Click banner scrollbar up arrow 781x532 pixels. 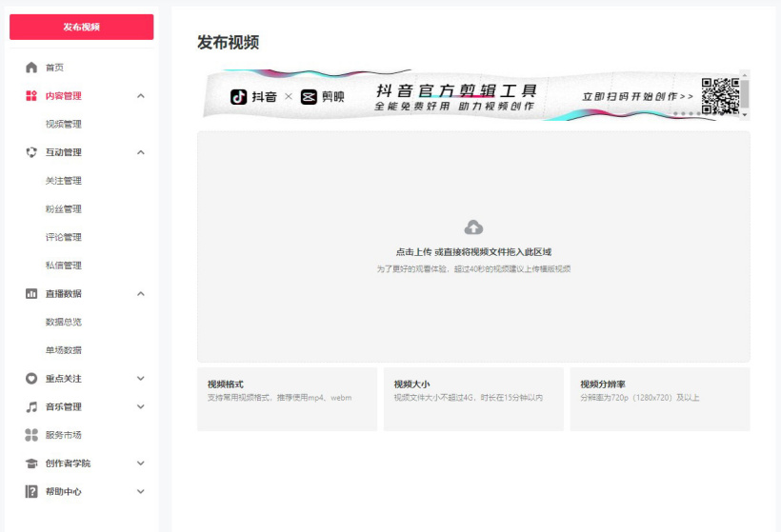coord(745,74)
